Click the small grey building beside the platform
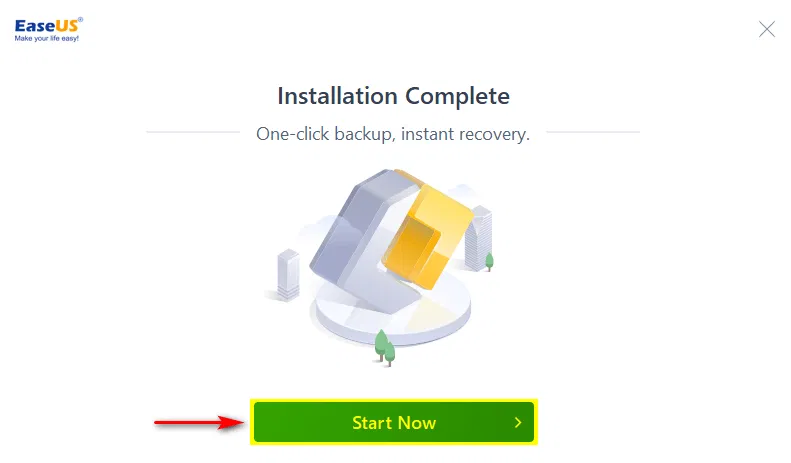This screenshot has height=463, width=791. tap(288, 275)
